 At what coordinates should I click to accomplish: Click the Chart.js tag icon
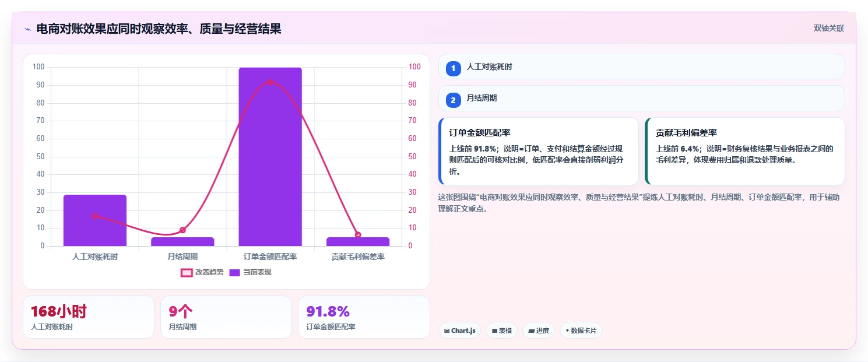(447, 331)
